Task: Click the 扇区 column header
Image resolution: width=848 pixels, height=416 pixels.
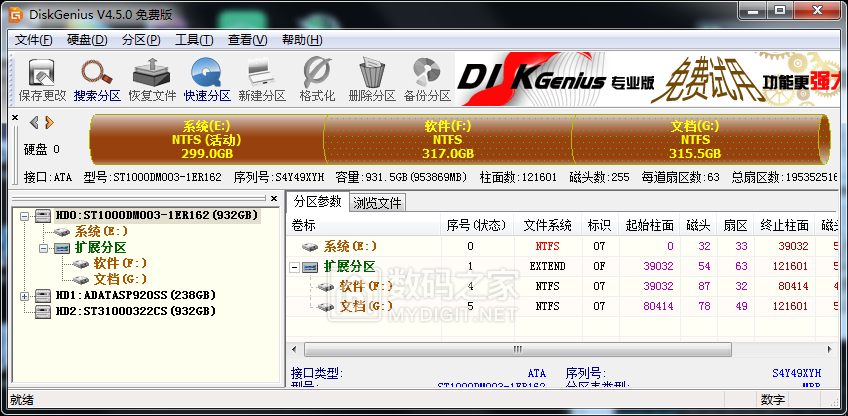Action: pyautogui.click(x=735, y=225)
